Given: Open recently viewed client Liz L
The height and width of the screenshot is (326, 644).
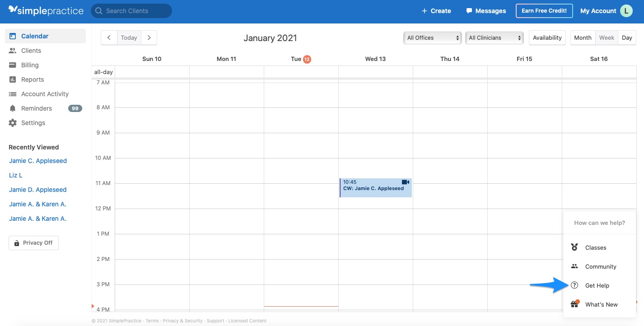Looking at the screenshot, I should coord(16,175).
